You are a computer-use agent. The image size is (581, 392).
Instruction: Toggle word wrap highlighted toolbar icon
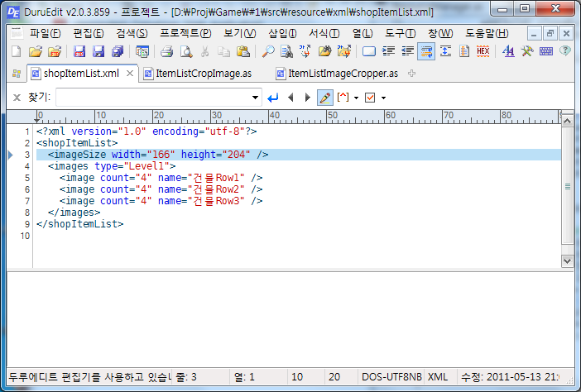[426, 51]
